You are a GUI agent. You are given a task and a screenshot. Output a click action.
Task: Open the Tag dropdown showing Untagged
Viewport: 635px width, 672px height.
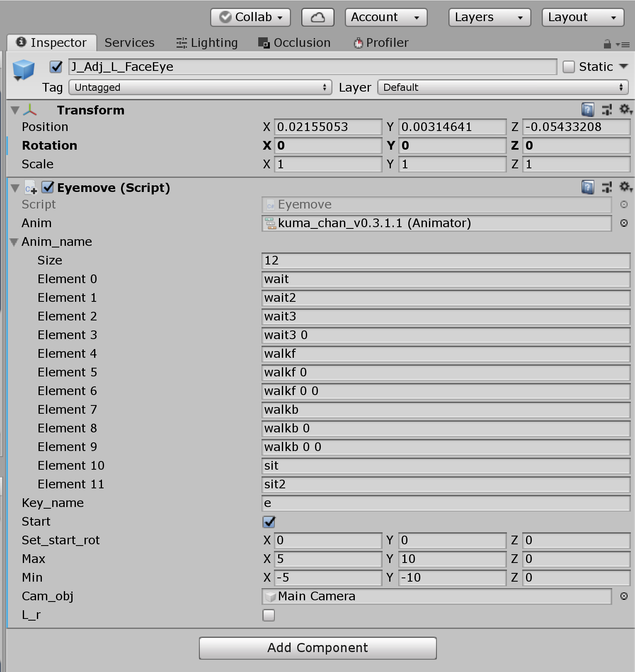(200, 87)
